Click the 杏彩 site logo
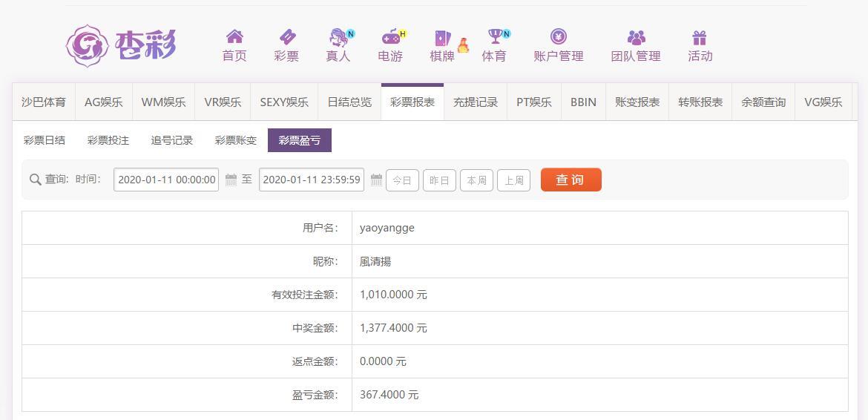 tap(121, 45)
